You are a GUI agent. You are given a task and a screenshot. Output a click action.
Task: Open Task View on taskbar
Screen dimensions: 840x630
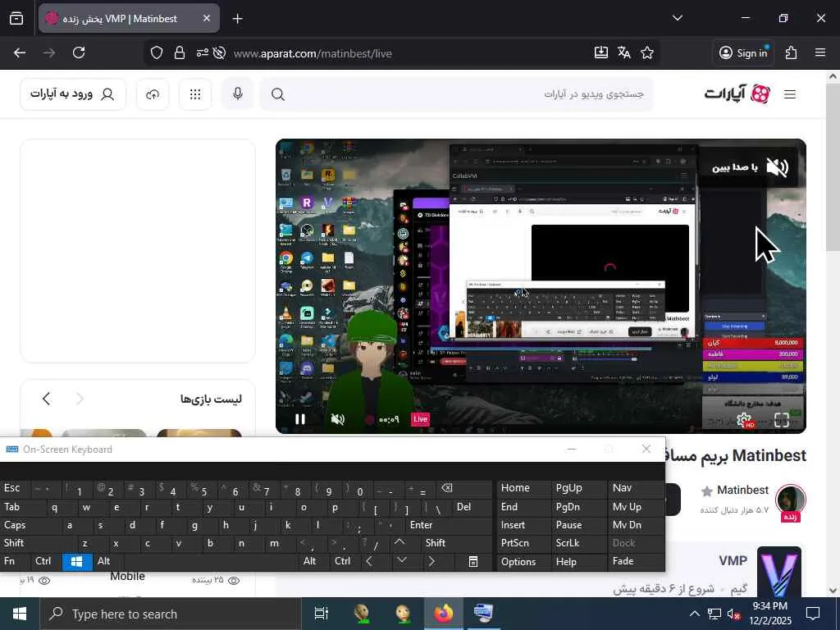pos(322,614)
